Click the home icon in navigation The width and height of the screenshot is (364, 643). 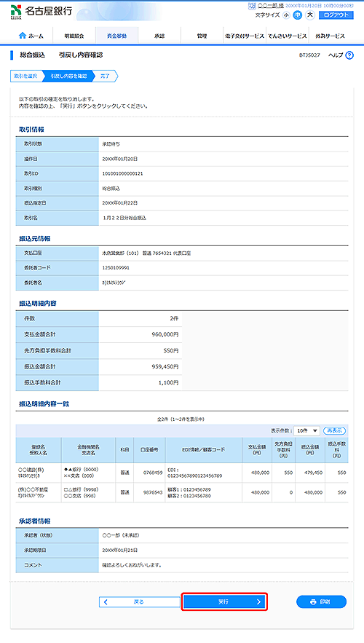coord(23,36)
